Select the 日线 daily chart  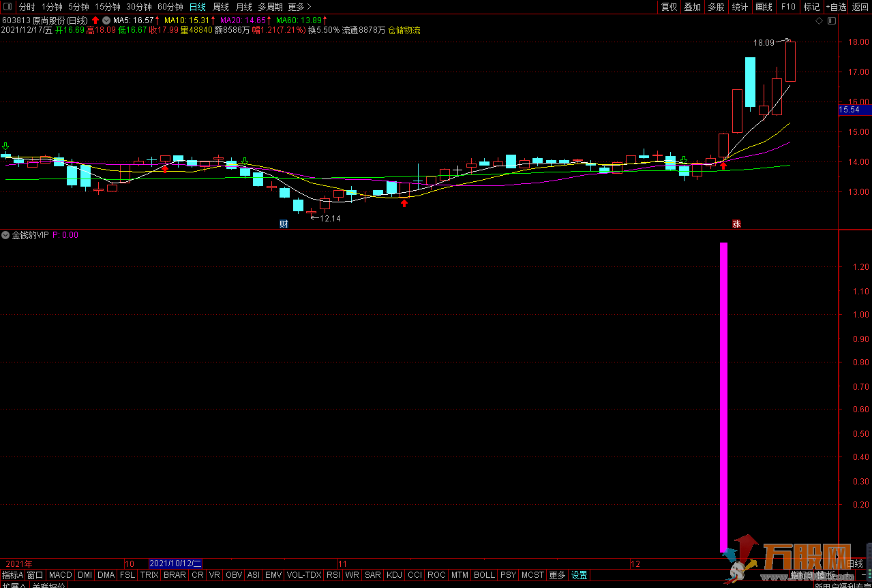coord(198,7)
